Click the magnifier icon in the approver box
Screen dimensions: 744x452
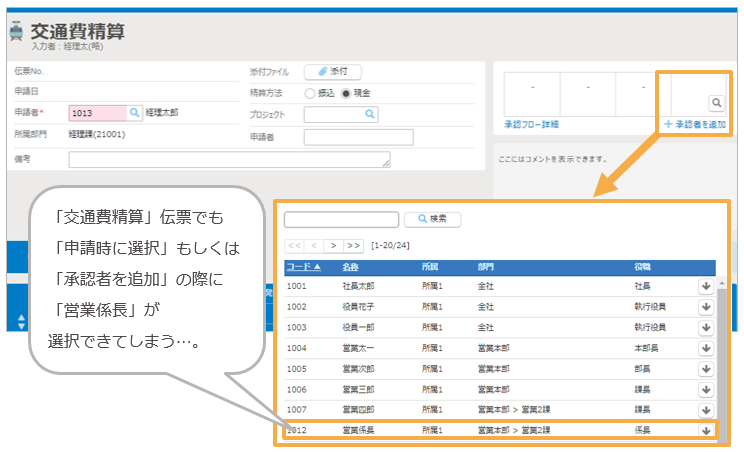pos(716,102)
